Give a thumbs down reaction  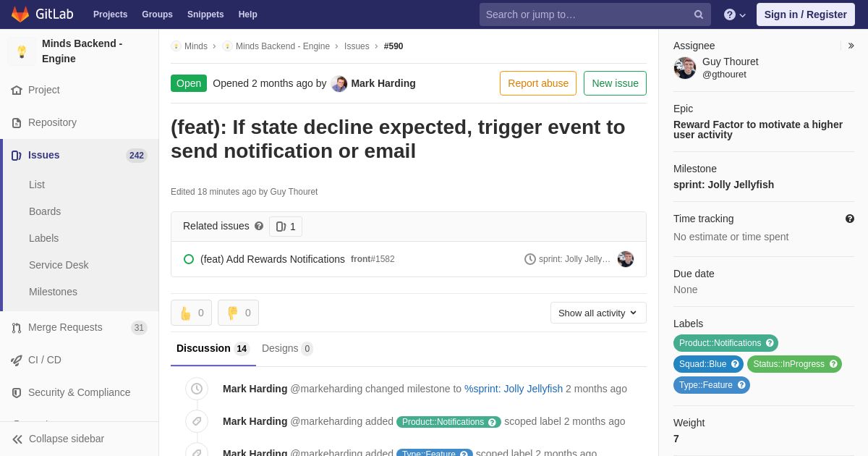point(239,313)
